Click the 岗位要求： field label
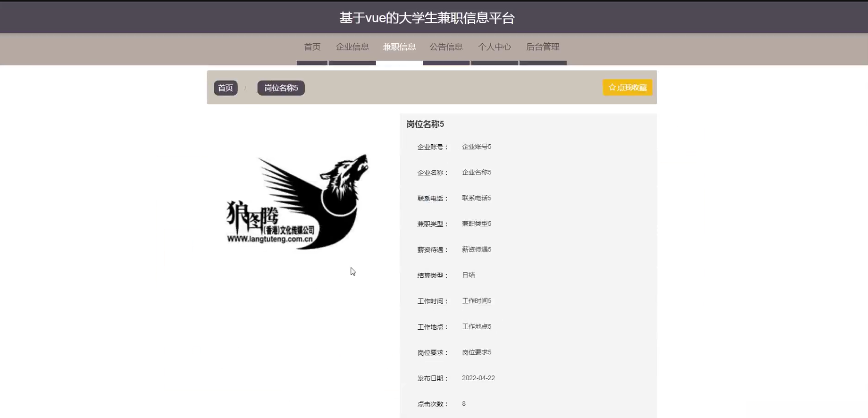This screenshot has height=418, width=868. (433, 353)
